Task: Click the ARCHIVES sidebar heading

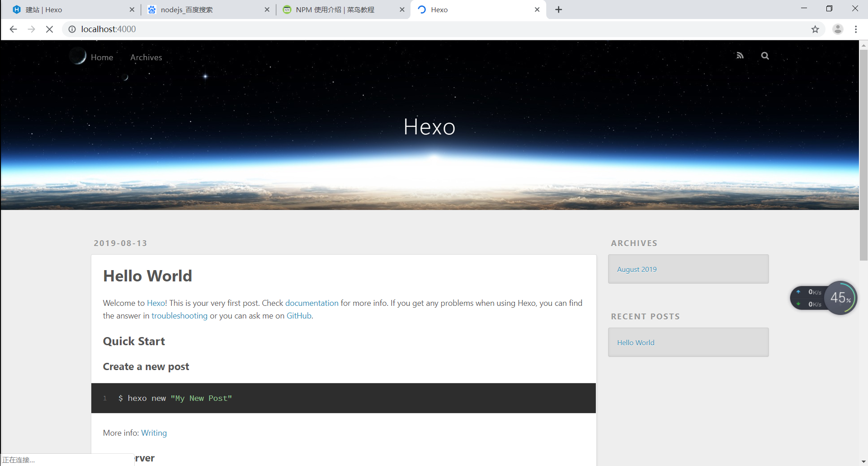Action: click(634, 243)
